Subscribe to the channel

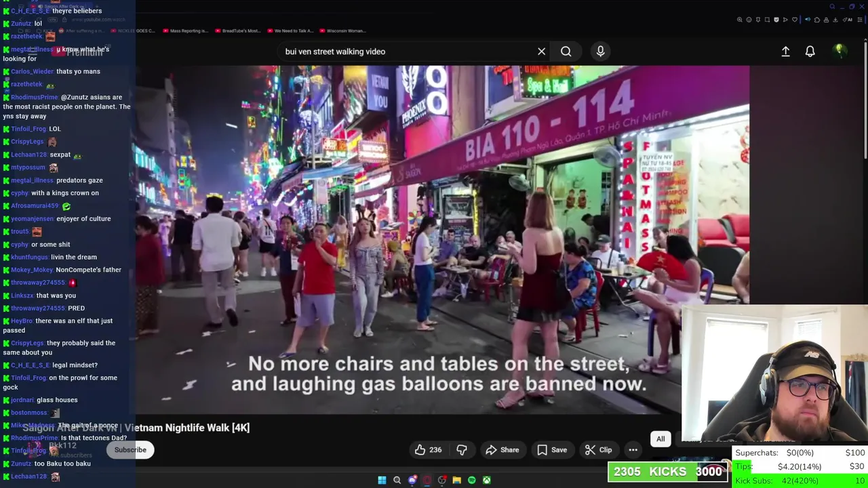tap(130, 450)
